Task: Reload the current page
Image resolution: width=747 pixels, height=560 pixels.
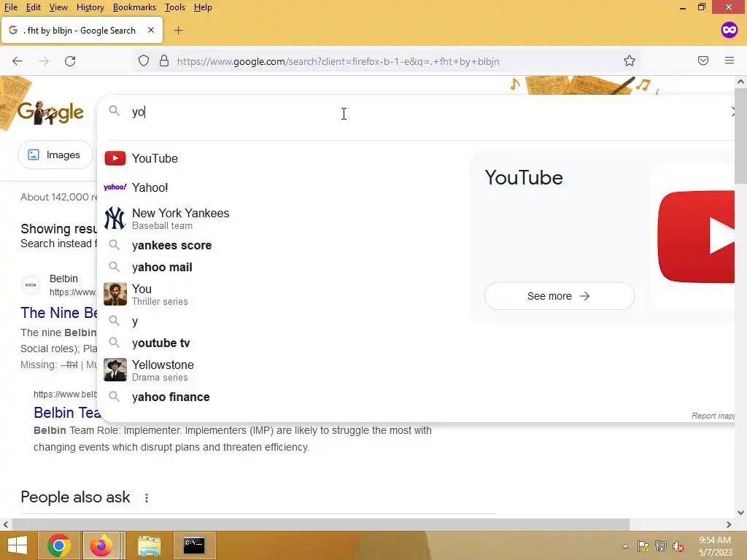Action: click(x=70, y=61)
